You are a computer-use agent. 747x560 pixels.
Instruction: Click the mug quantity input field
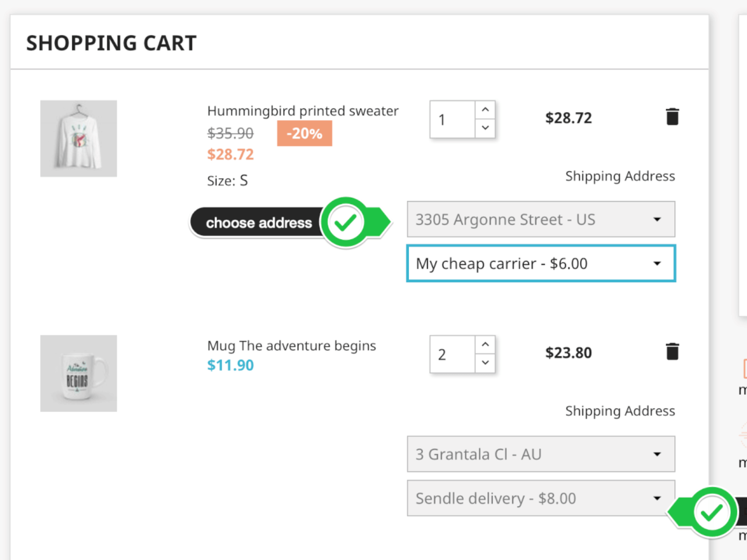(x=452, y=354)
